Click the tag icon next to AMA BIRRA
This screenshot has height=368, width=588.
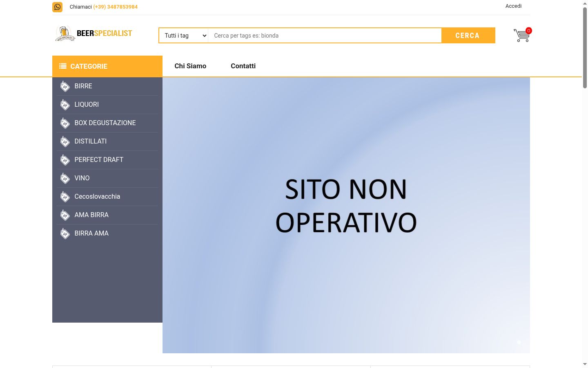[x=65, y=215]
